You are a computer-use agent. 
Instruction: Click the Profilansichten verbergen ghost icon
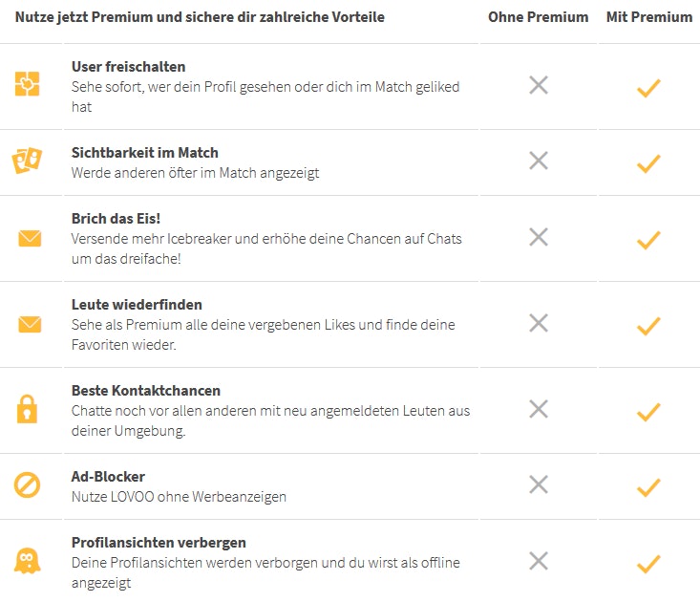[x=28, y=561]
